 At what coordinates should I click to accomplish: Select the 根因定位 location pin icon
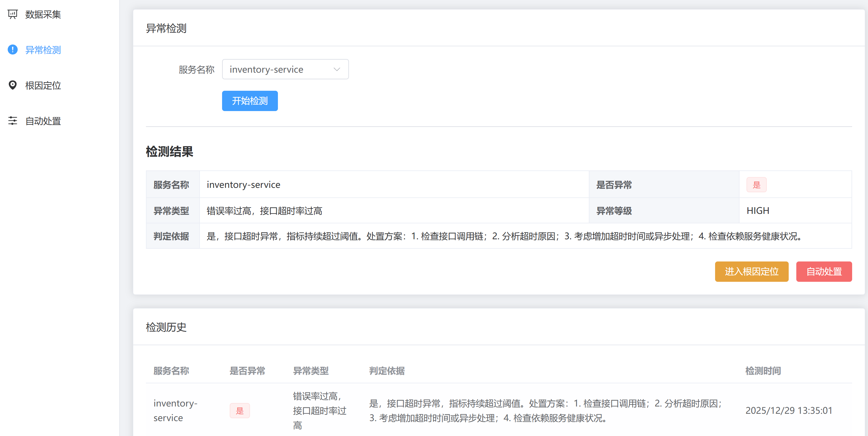[12, 85]
